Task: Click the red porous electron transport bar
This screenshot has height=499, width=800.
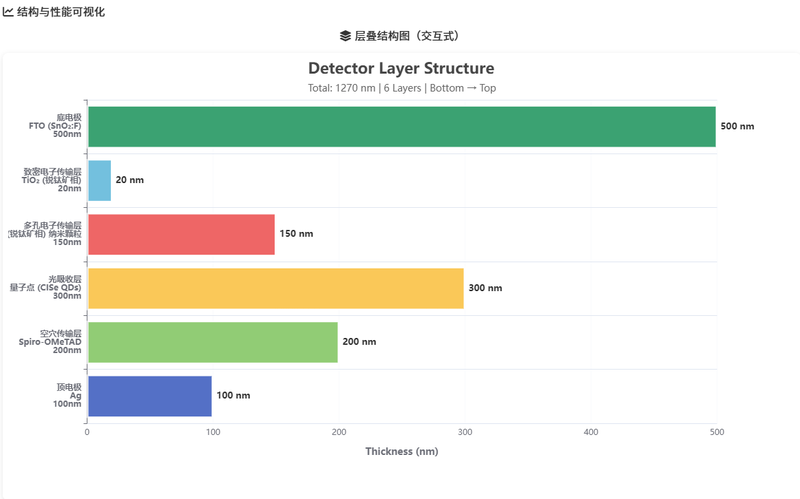Action: [181, 234]
